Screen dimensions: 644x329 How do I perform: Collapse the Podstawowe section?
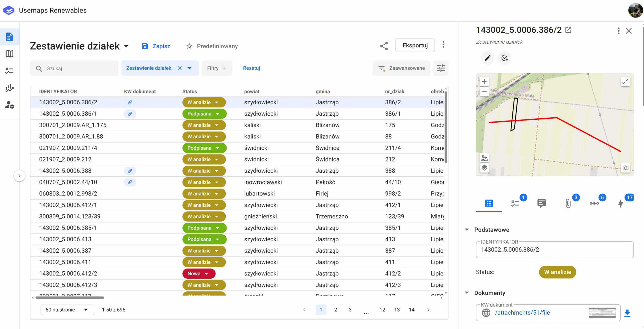[467, 229]
